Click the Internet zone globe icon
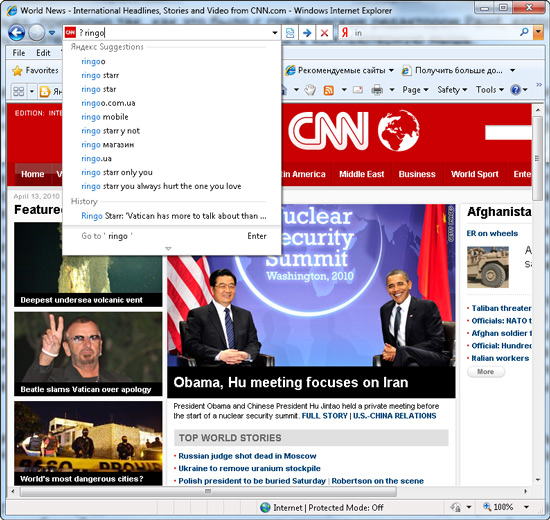The height and width of the screenshot is (520, 550). click(x=265, y=508)
